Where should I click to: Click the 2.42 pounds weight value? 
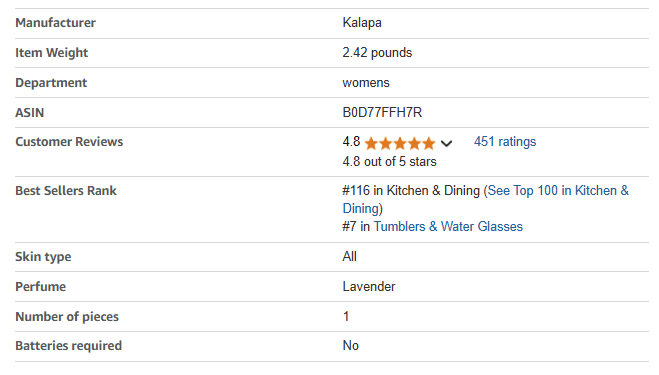coord(377,53)
